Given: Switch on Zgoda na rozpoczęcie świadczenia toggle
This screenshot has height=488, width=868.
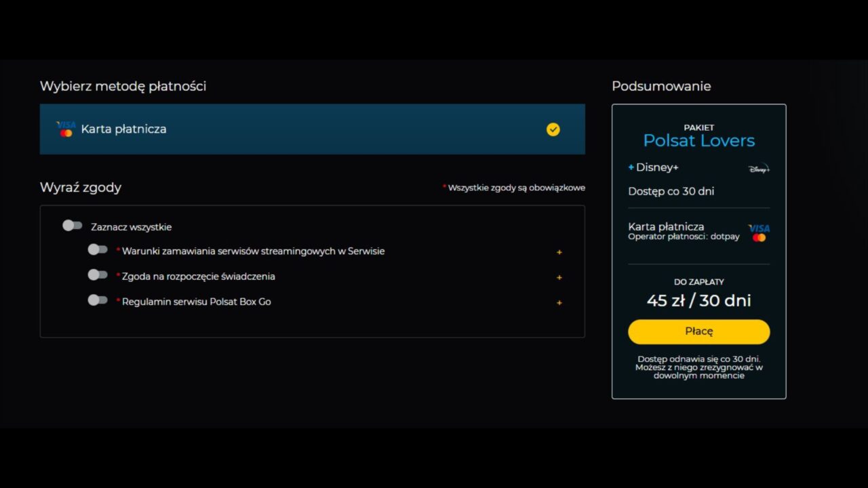Looking at the screenshot, I should tap(98, 275).
